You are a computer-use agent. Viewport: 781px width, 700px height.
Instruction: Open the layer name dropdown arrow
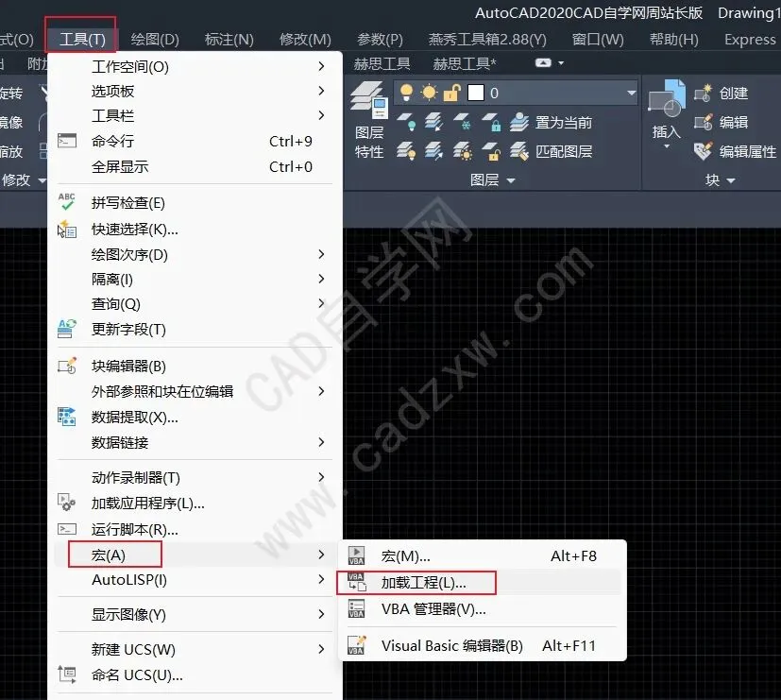pyautogui.click(x=631, y=93)
